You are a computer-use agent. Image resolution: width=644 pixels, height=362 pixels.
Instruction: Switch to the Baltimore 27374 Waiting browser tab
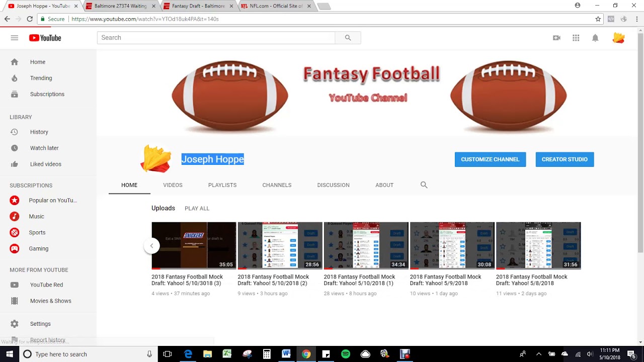click(120, 6)
